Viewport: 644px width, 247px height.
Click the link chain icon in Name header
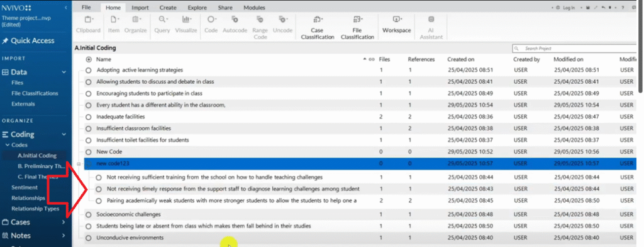(x=372, y=60)
